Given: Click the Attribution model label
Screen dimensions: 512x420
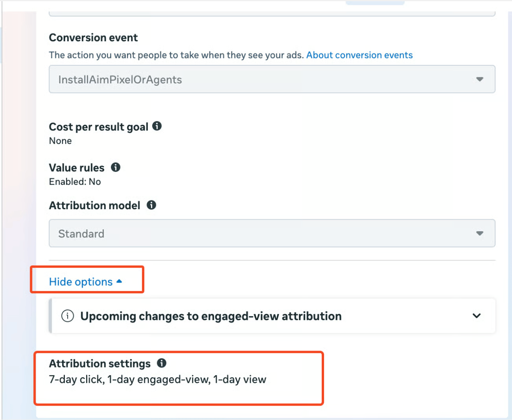Looking at the screenshot, I should [95, 206].
